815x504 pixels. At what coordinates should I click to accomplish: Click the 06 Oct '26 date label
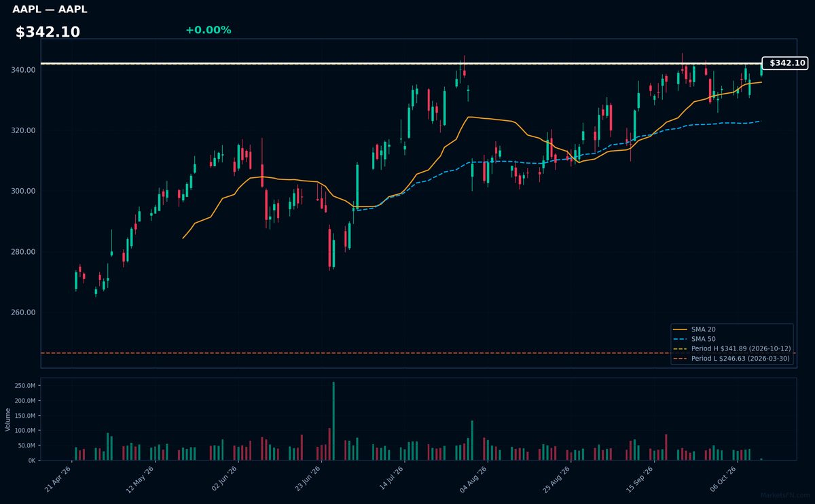(x=723, y=480)
